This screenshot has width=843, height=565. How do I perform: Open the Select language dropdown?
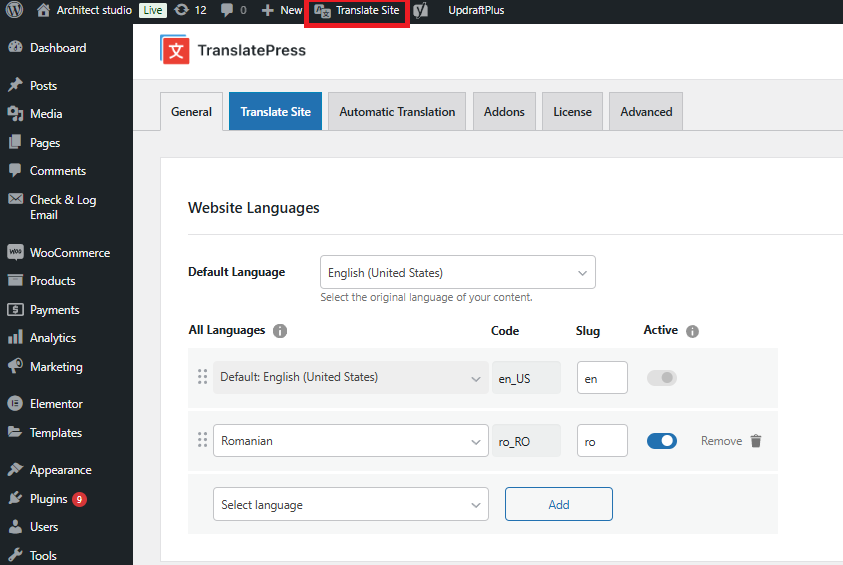[351, 504]
